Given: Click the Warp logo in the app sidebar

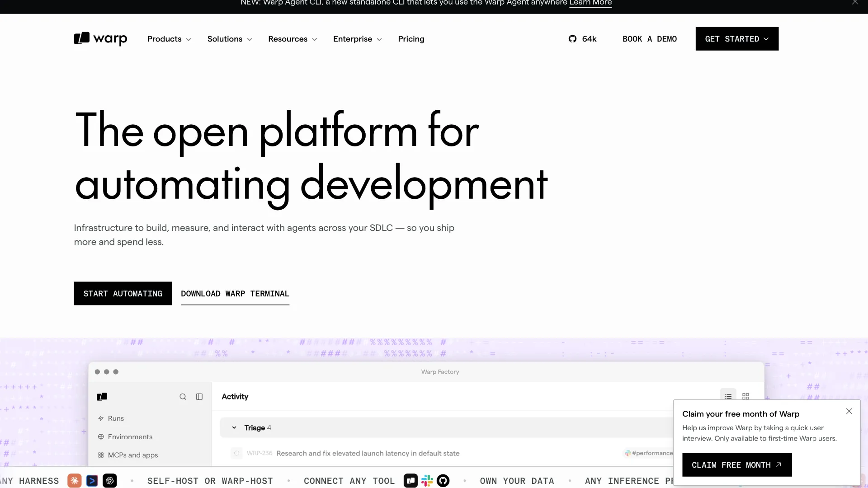Looking at the screenshot, I should (102, 397).
